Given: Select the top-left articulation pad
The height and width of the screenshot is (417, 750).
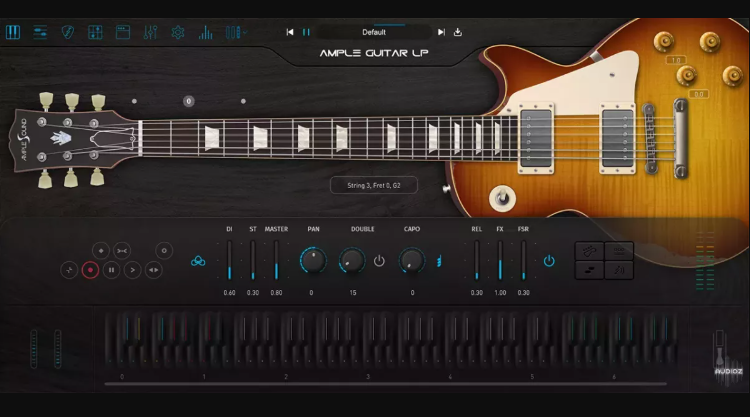Looking at the screenshot, I should pyautogui.click(x=589, y=251).
